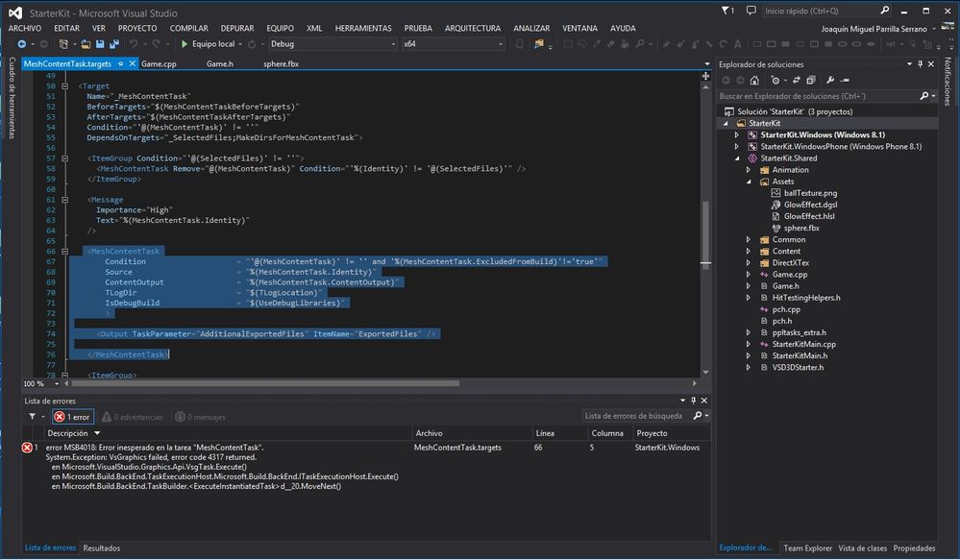Close the MeshContentTask.targets tab
This screenshot has width=960, height=560.
click(x=133, y=63)
